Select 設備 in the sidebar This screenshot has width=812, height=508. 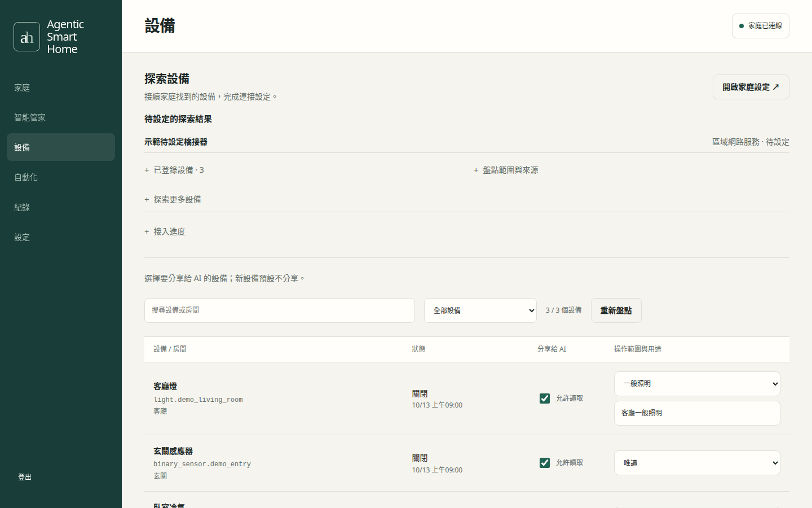(x=61, y=147)
